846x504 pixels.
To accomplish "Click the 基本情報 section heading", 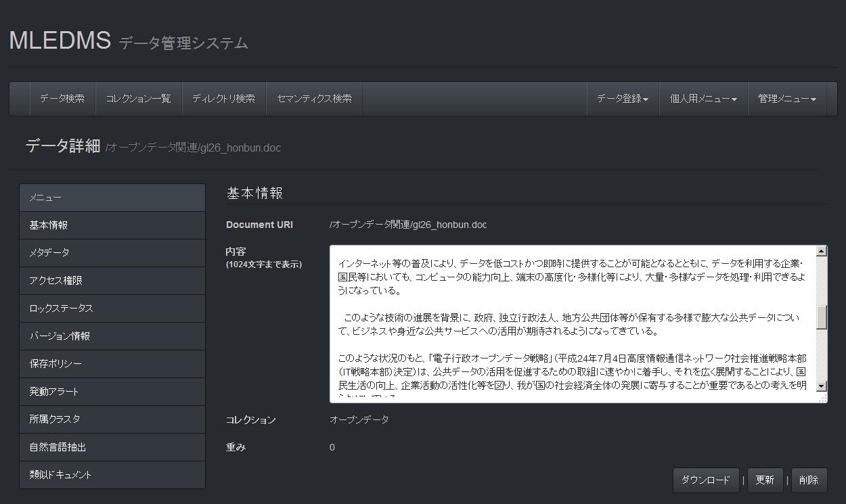I will coord(254,193).
